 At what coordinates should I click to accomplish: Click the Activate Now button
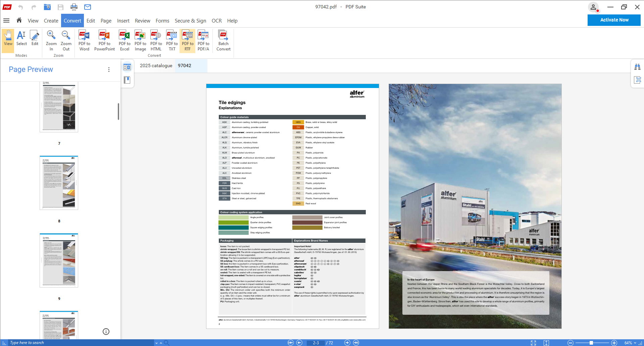tap(614, 20)
